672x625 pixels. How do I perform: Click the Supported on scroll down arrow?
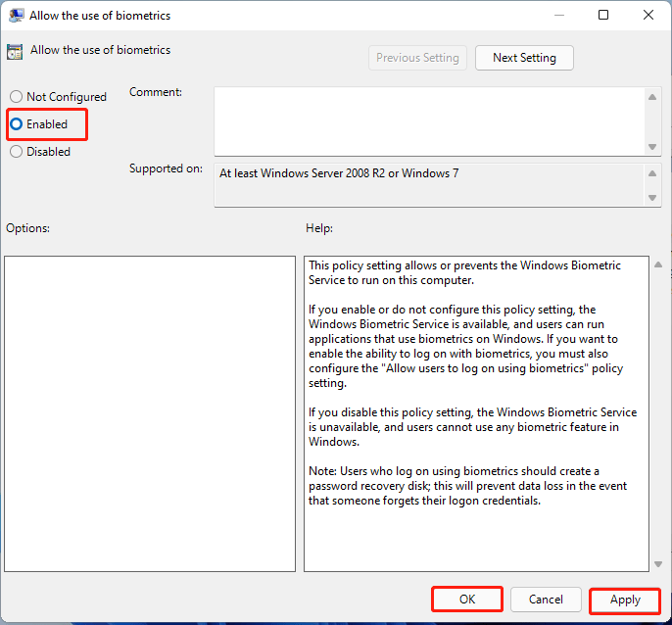[652, 198]
